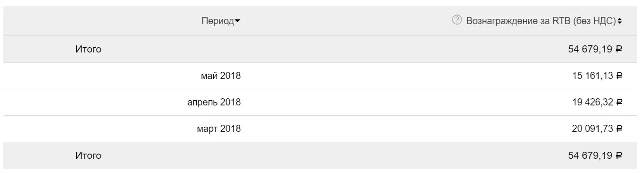Image resolution: width=644 pixels, height=173 pixels.
Task: Click the help question mark icon
Action: (x=457, y=20)
